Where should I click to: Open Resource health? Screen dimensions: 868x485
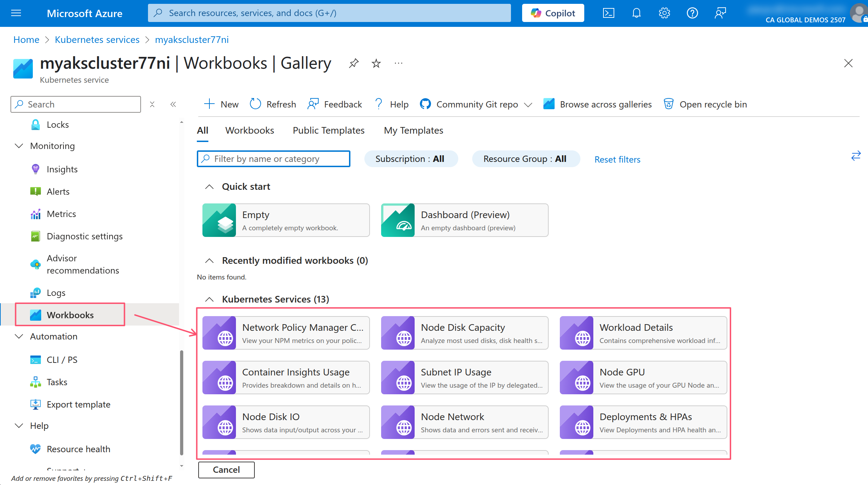(78, 449)
